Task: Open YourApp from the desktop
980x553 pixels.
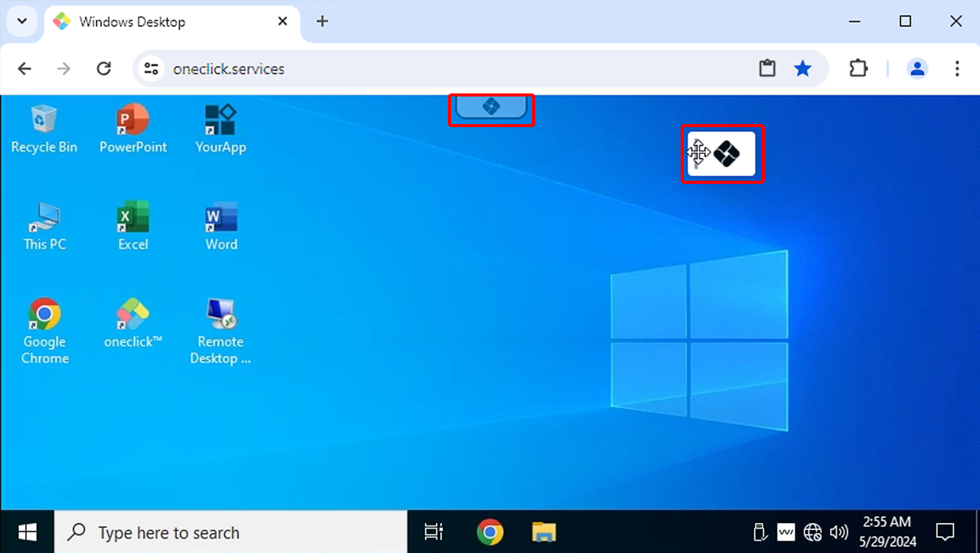Action: pyautogui.click(x=220, y=128)
